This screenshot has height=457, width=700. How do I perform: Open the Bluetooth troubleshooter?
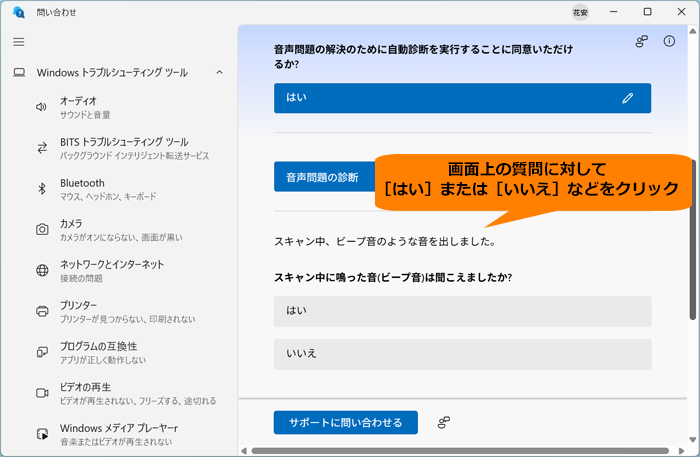coord(121,189)
